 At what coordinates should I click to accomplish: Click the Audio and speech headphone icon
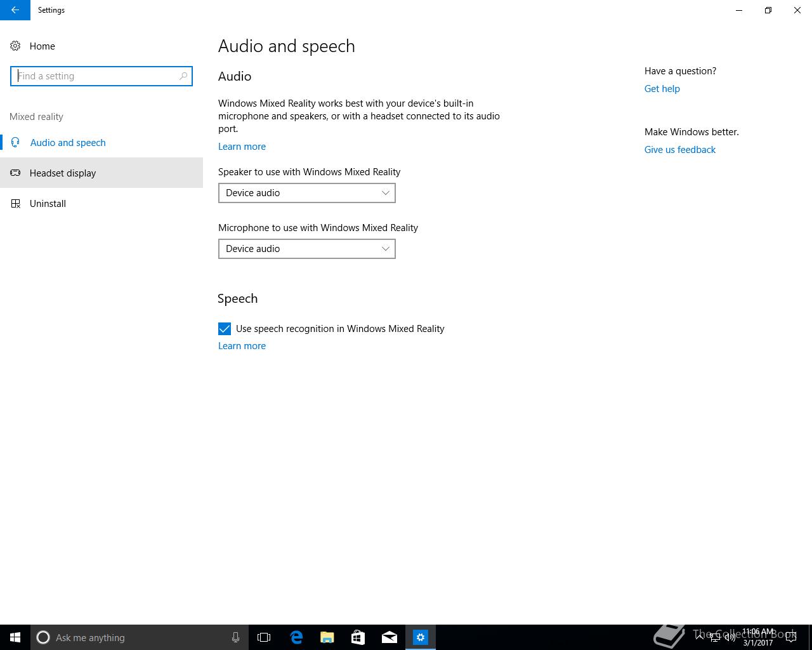point(15,142)
